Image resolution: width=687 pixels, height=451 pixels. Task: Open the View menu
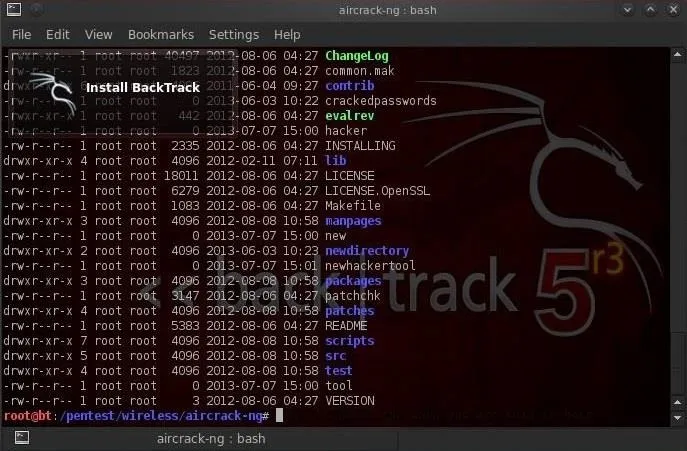99,35
